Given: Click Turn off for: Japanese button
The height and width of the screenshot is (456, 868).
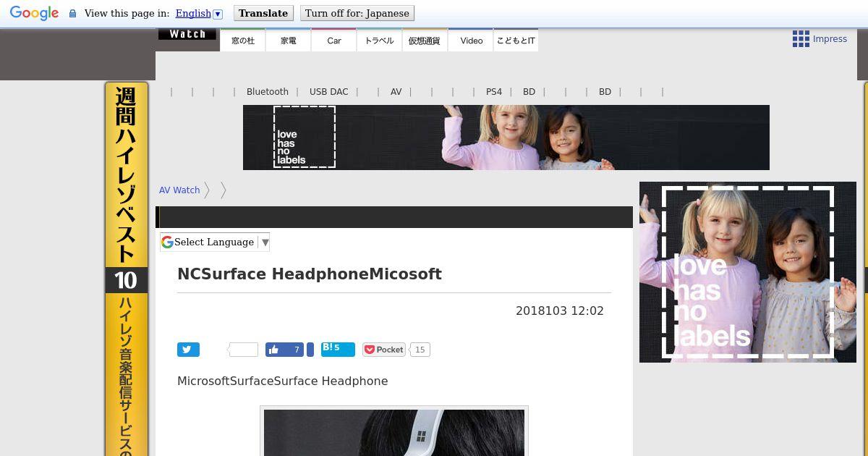Looking at the screenshot, I should pyautogui.click(x=357, y=13).
